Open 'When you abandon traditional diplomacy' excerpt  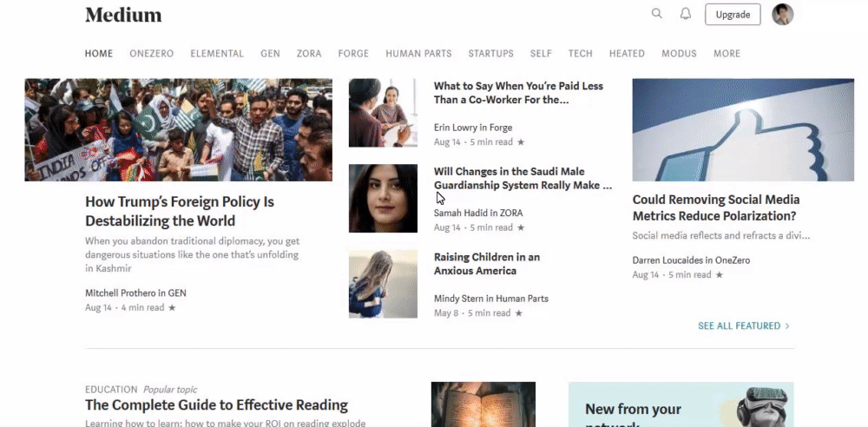click(192, 255)
